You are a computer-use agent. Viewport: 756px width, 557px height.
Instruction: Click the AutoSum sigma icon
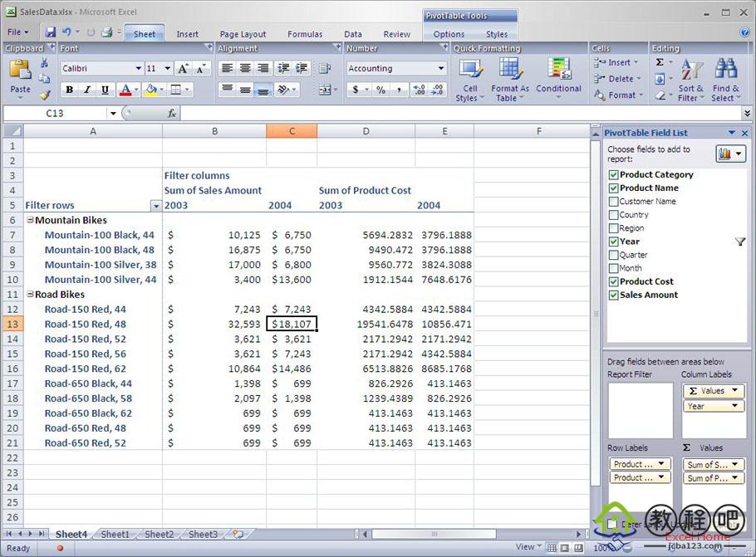(x=660, y=62)
